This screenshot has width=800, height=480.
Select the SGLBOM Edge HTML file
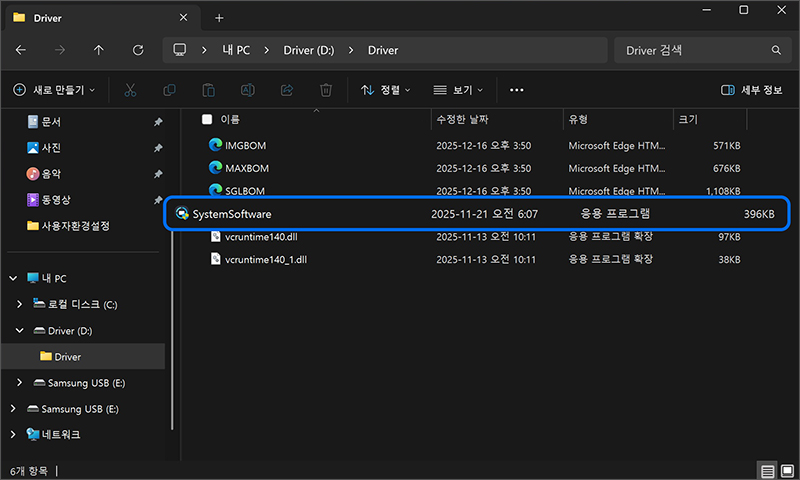[x=245, y=191]
